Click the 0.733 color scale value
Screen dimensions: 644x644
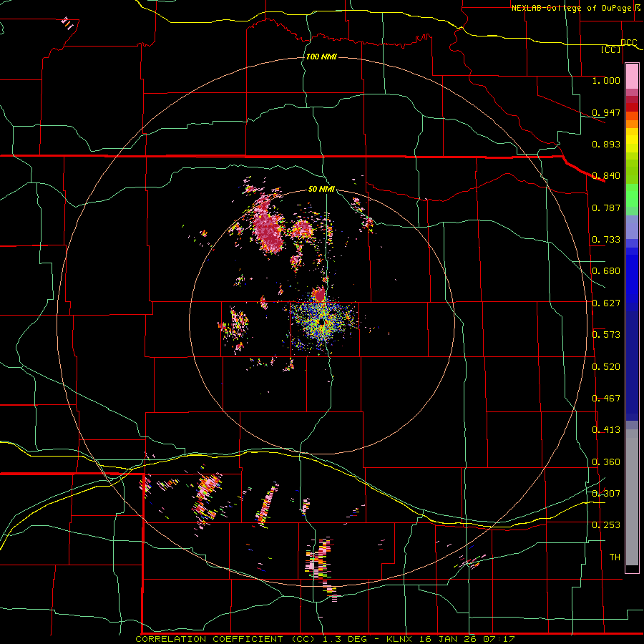pyautogui.click(x=606, y=240)
